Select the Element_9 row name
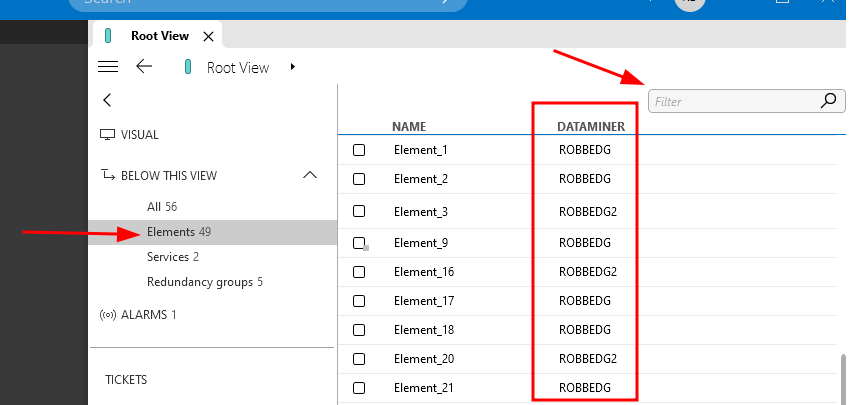This screenshot has width=849, height=405. [421, 243]
